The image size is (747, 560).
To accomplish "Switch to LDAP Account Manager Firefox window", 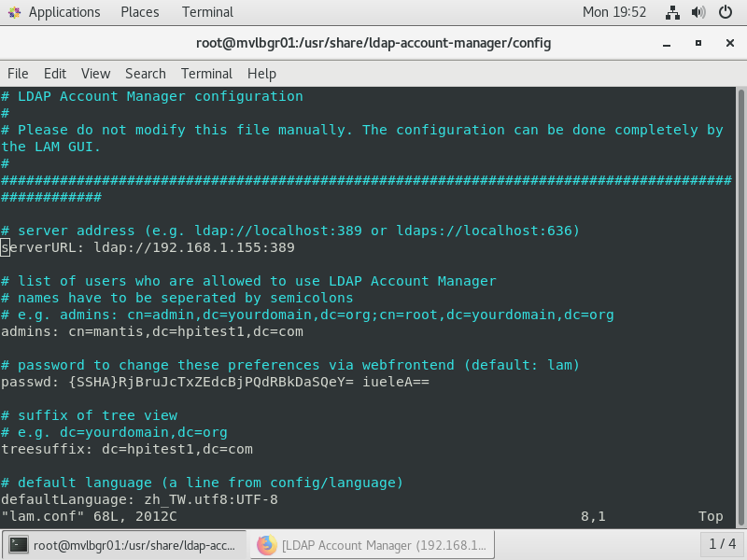I will [x=372, y=545].
